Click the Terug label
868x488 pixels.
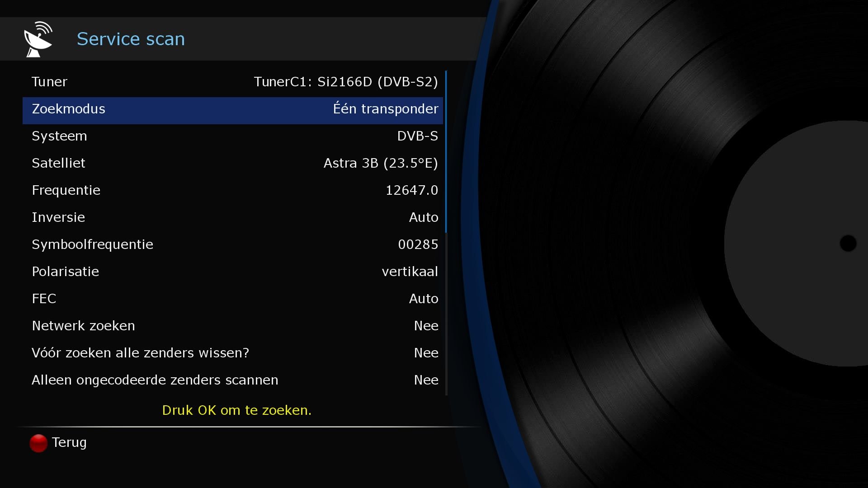tap(69, 442)
